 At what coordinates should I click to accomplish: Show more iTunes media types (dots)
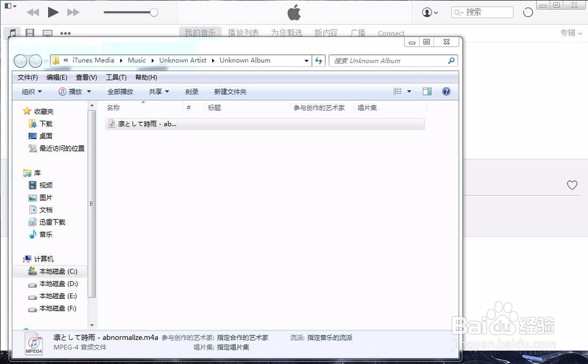(x=65, y=34)
